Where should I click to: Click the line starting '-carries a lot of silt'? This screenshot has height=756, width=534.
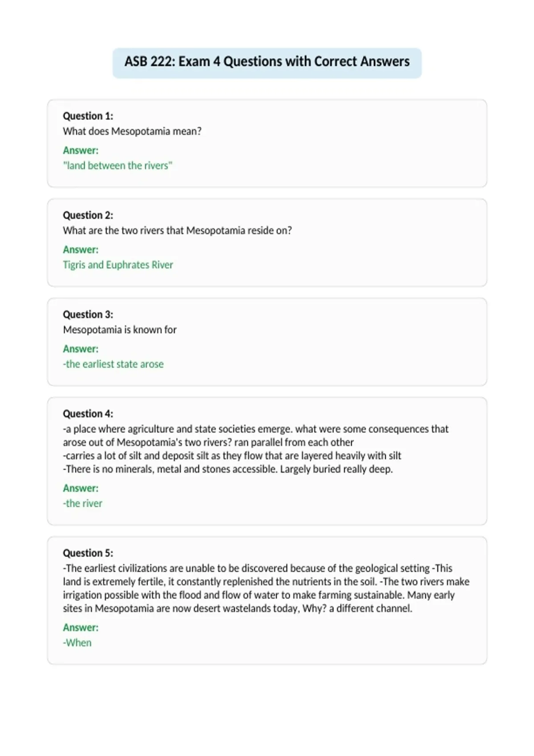(x=232, y=456)
